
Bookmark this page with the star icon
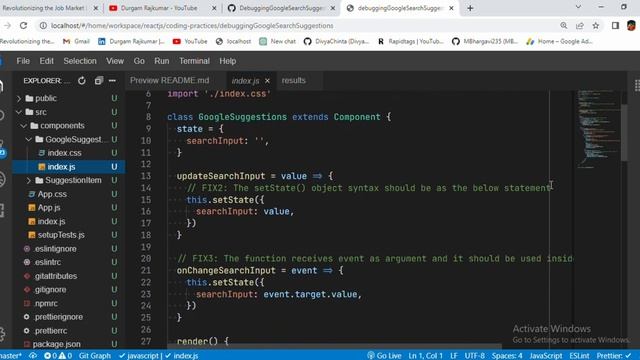coord(596,25)
